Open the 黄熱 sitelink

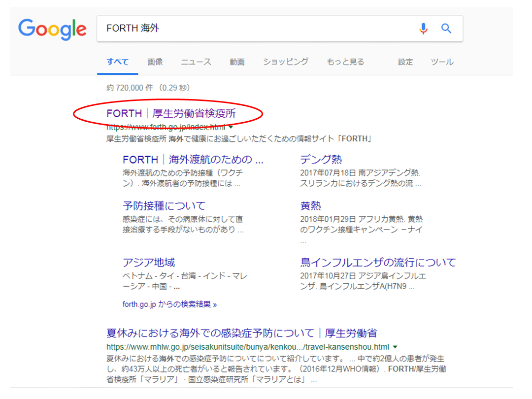click(x=310, y=206)
